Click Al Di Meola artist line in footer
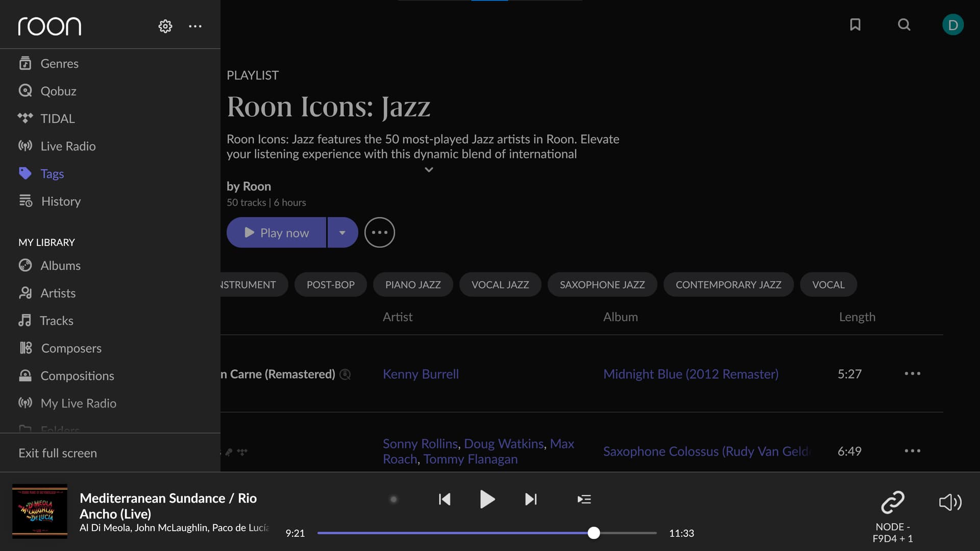 pyautogui.click(x=174, y=528)
